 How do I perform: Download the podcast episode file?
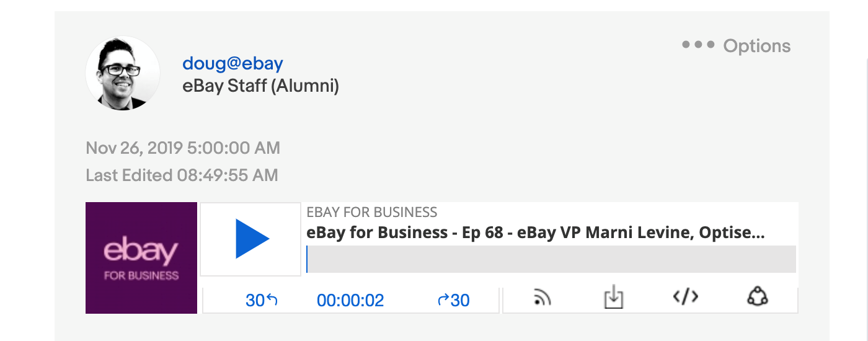coord(613,298)
